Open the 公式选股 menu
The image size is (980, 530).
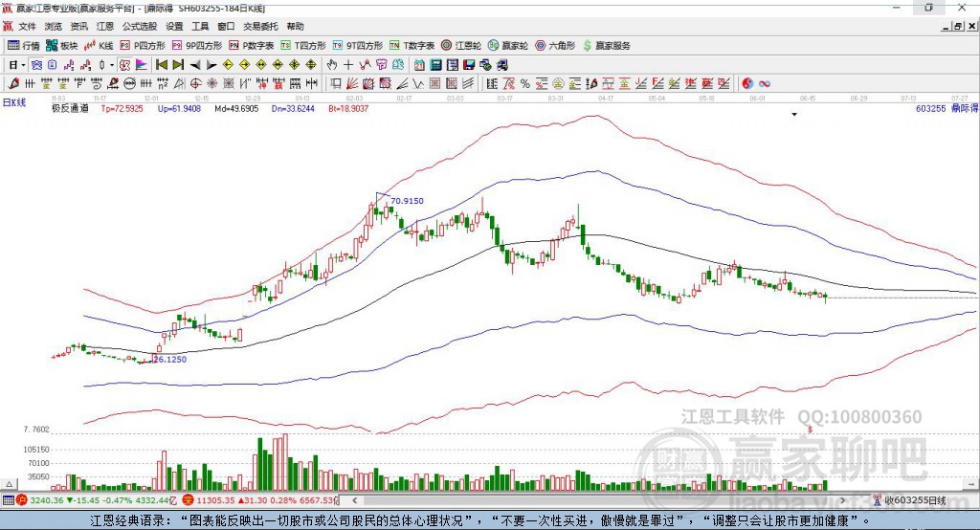click(140, 26)
